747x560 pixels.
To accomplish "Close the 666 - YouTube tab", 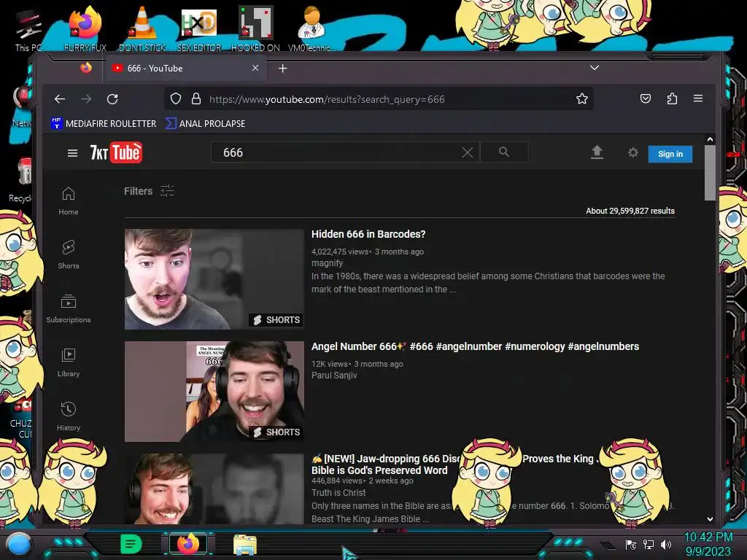I will coord(255,68).
